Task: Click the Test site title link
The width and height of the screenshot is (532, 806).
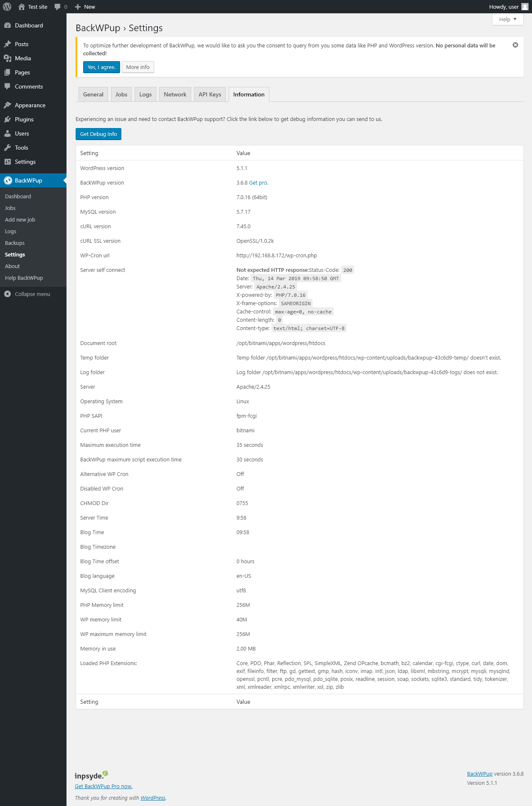Action: click(38, 7)
